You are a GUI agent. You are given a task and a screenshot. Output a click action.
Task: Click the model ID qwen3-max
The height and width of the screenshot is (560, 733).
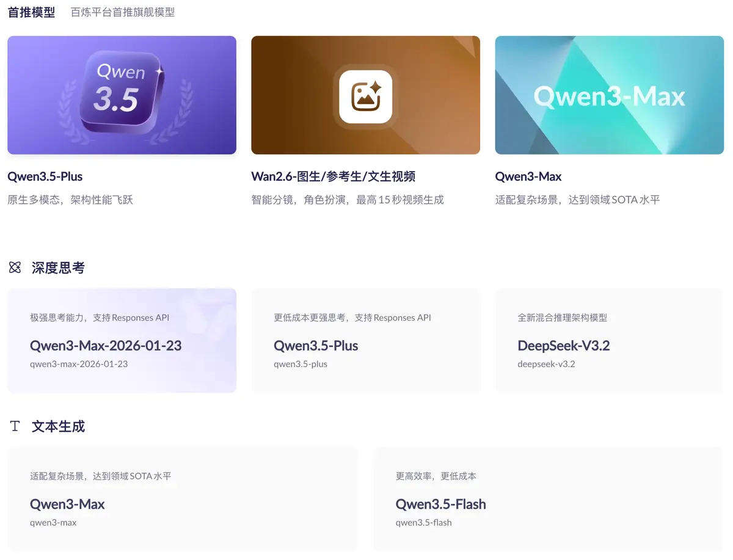tap(53, 522)
